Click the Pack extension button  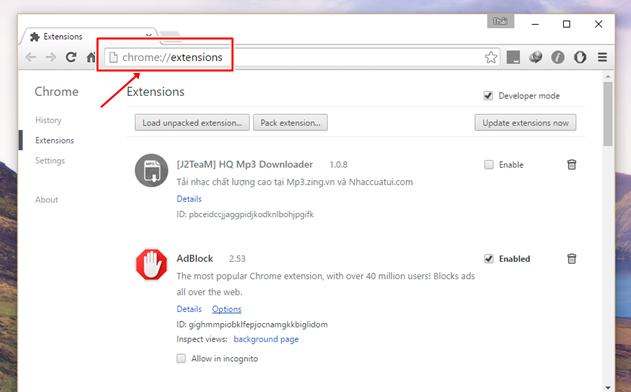pyautogui.click(x=290, y=123)
